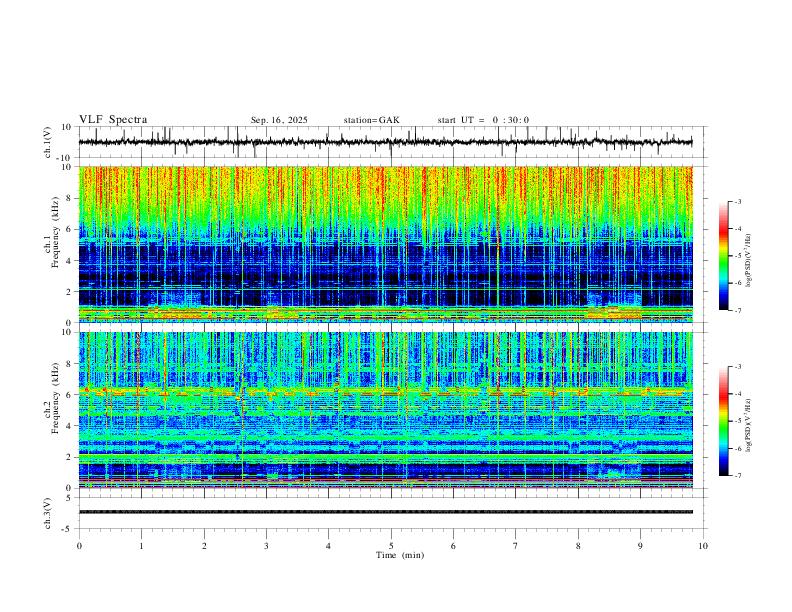Click the ch.1 spectrogram color bar

pos(723,256)
